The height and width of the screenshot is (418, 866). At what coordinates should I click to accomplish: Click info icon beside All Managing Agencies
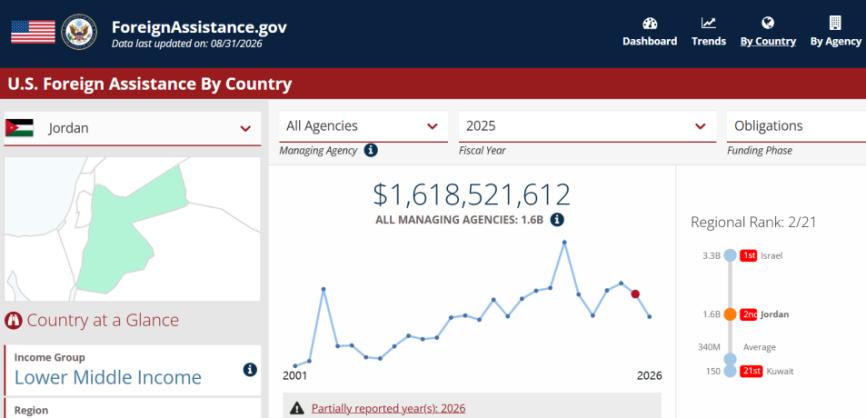pyautogui.click(x=557, y=220)
